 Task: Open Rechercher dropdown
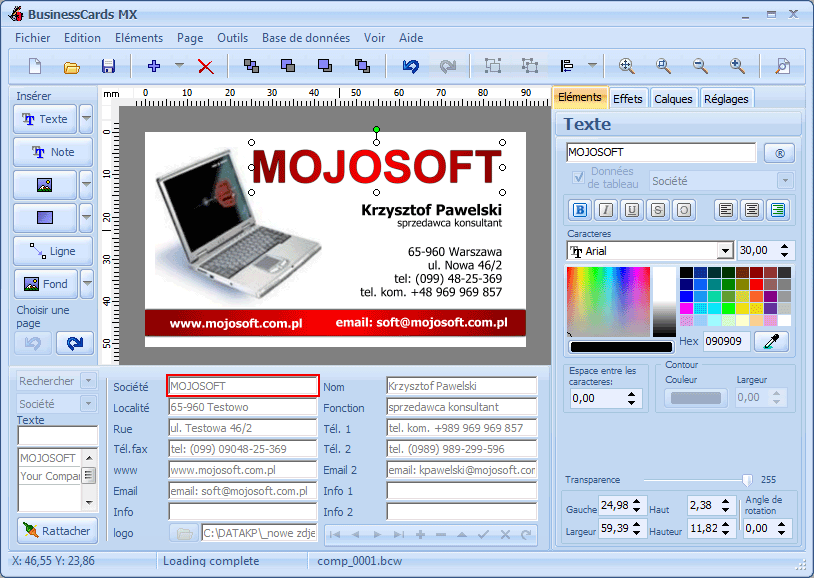pos(88,381)
